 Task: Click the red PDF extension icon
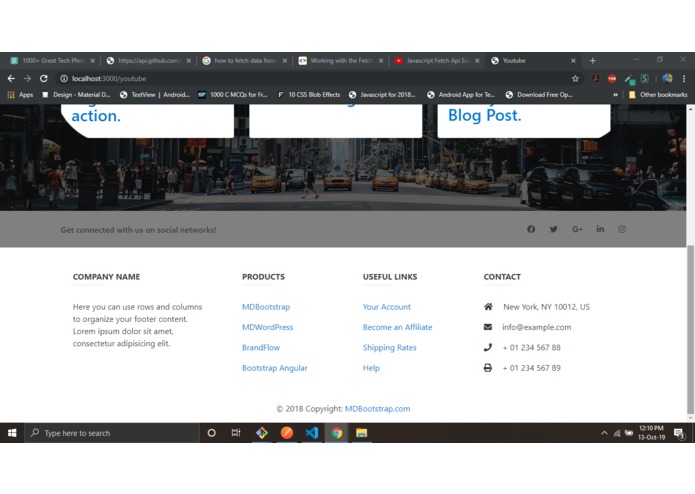coord(595,78)
